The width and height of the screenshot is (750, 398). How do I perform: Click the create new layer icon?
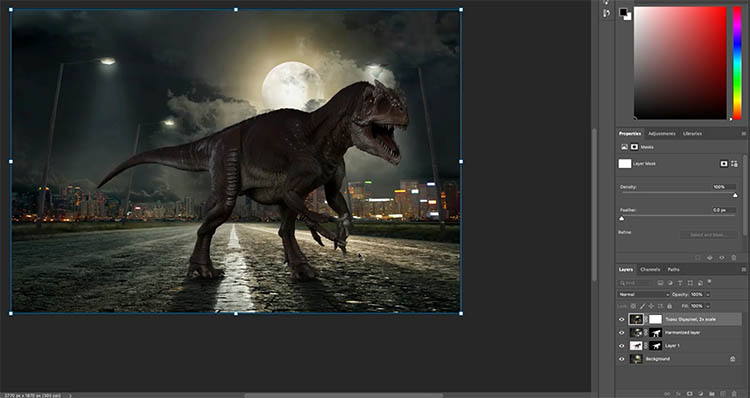(x=723, y=394)
